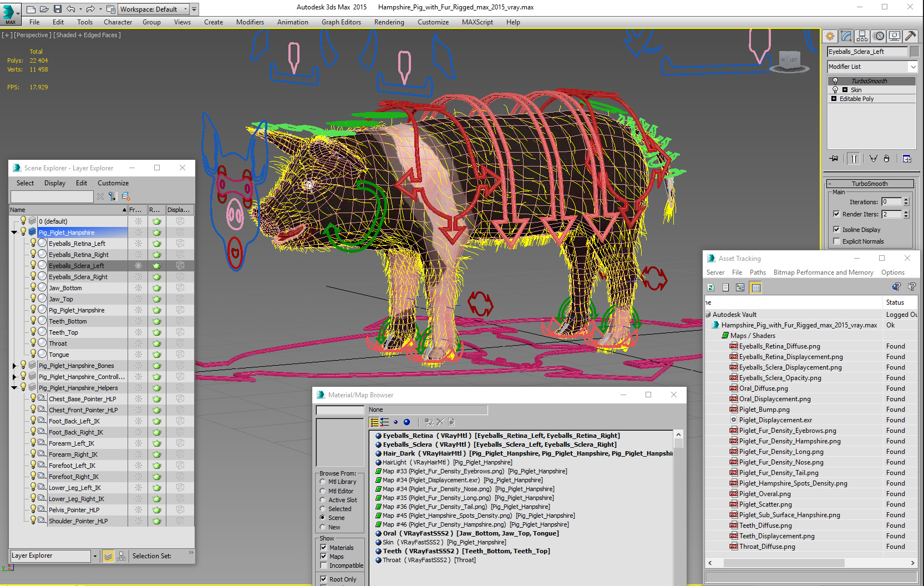Click the Scene Explorer search field
Screen dimensions: 924x586
point(52,196)
